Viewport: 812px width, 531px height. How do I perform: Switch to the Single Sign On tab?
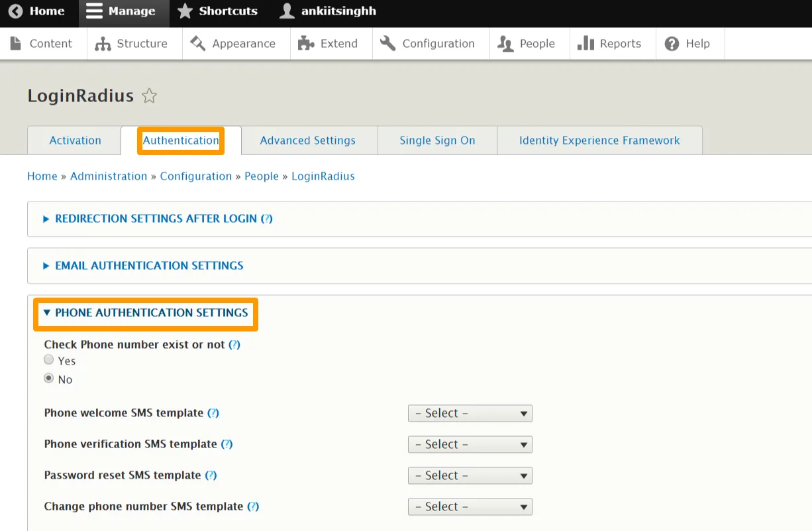click(x=437, y=141)
